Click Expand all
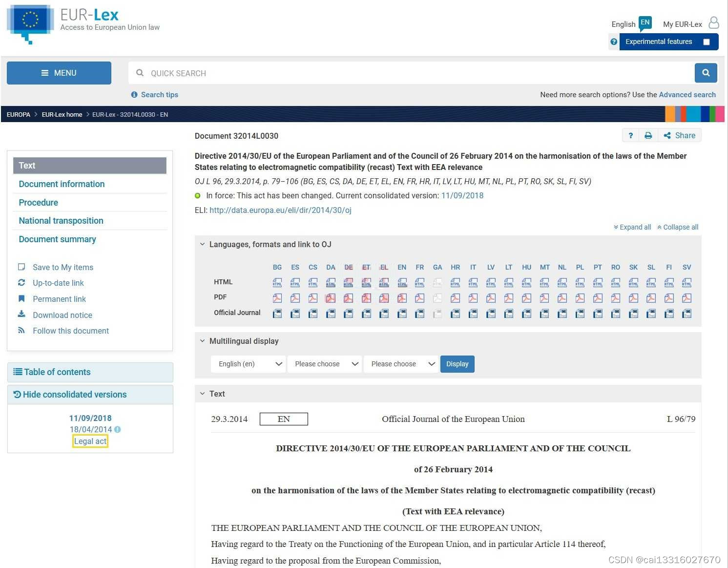The width and height of the screenshot is (728, 568). point(632,227)
